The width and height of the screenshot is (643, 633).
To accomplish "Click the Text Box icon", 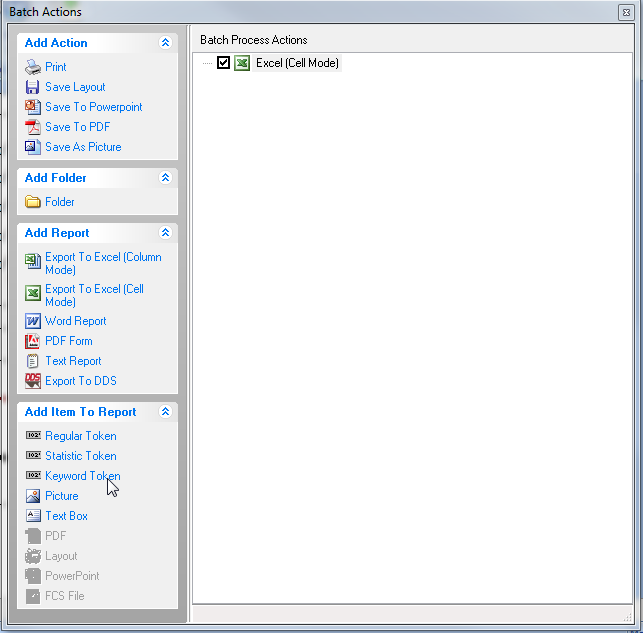I will click(33, 515).
